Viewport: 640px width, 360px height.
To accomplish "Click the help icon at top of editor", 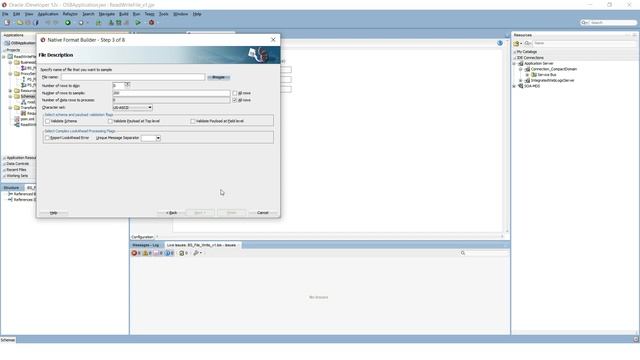I will tap(500, 43).
